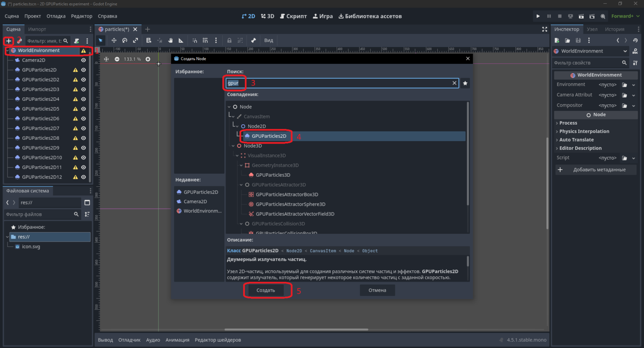
Task: Pause the running project
Action: coord(549,16)
